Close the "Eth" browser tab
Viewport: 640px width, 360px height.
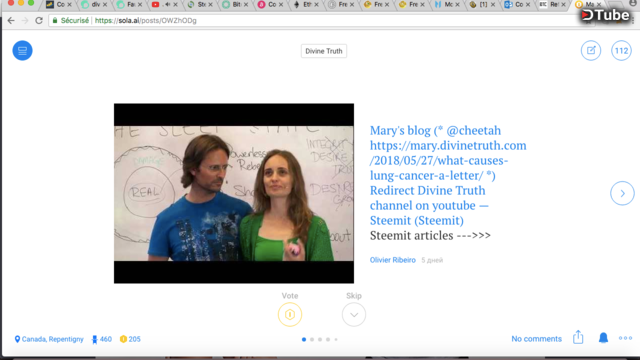[316, 4]
